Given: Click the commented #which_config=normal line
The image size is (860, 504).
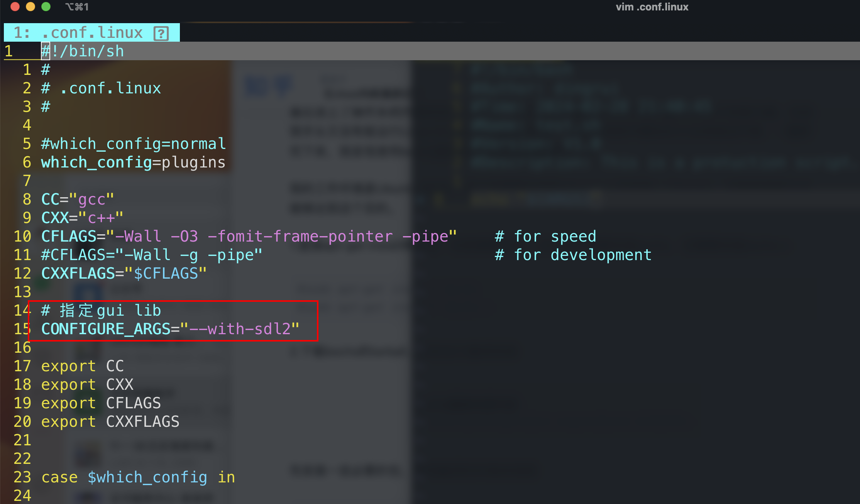Looking at the screenshot, I should (x=133, y=144).
